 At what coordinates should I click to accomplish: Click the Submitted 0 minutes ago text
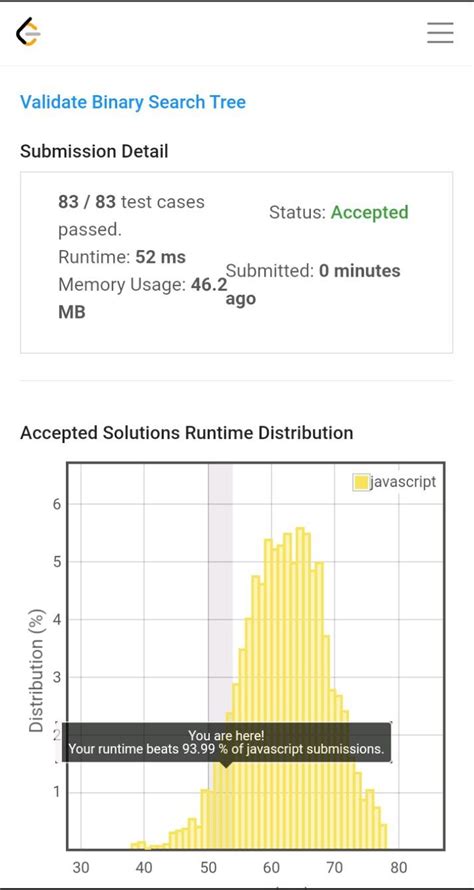pos(313,284)
